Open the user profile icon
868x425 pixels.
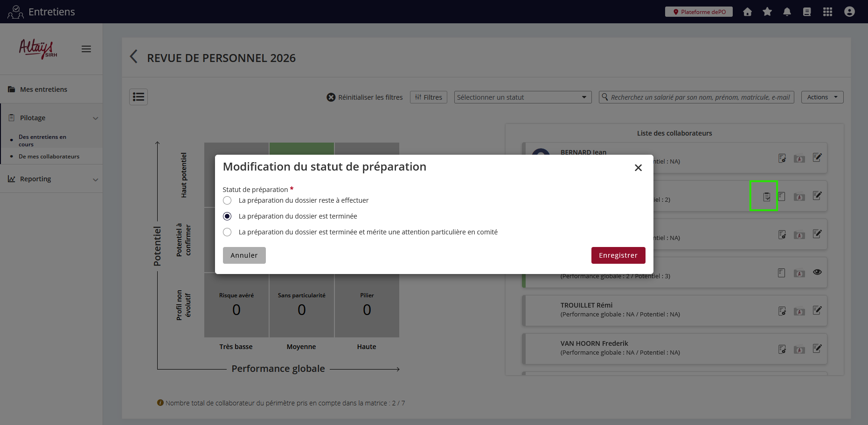[849, 12]
